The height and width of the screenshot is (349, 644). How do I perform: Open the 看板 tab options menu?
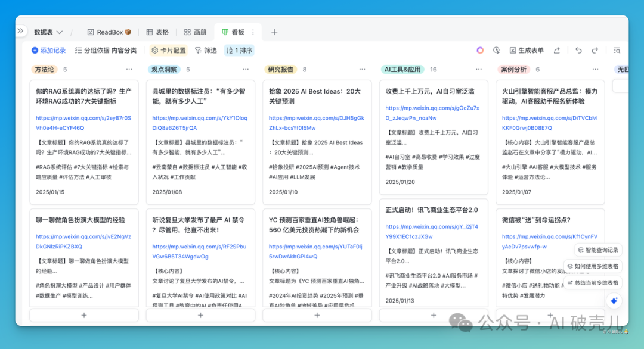click(x=253, y=32)
